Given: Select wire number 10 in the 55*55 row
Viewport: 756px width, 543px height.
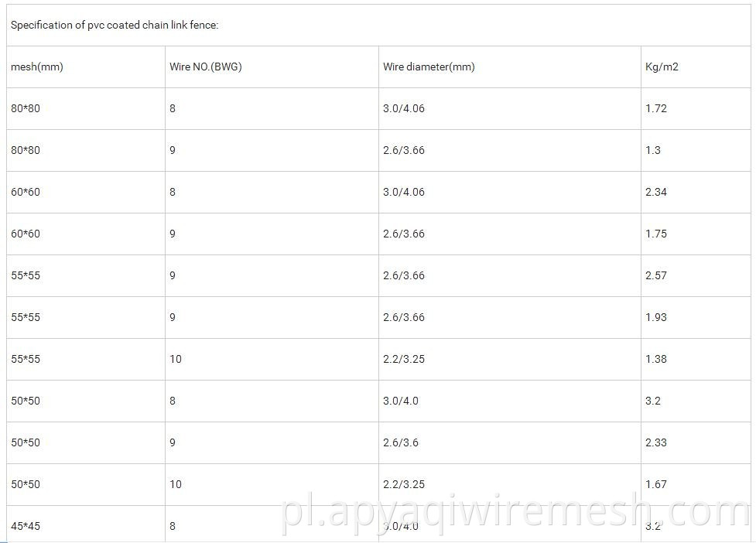Looking at the screenshot, I should pyautogui.click(x=176, y=359).
